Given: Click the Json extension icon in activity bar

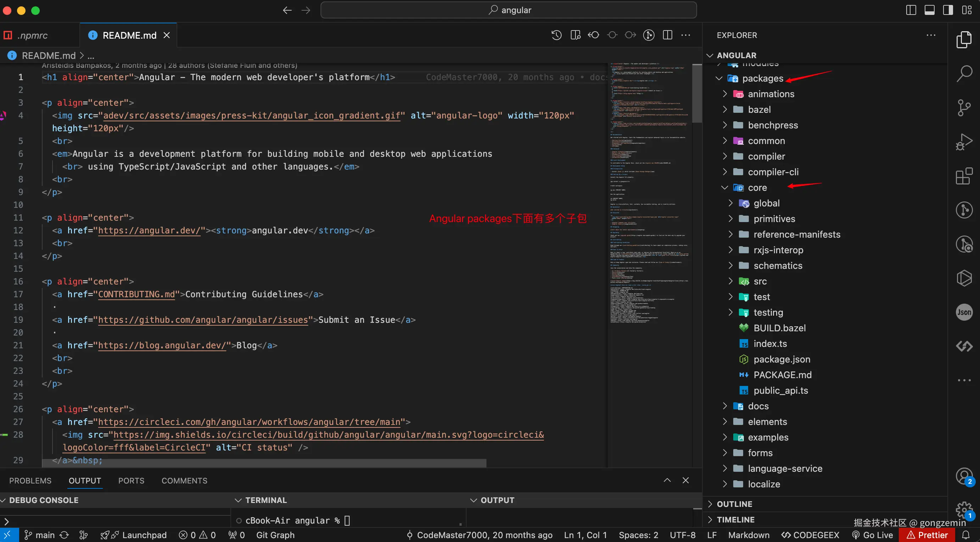Looking at the screenshot, I should coord(964,312).
